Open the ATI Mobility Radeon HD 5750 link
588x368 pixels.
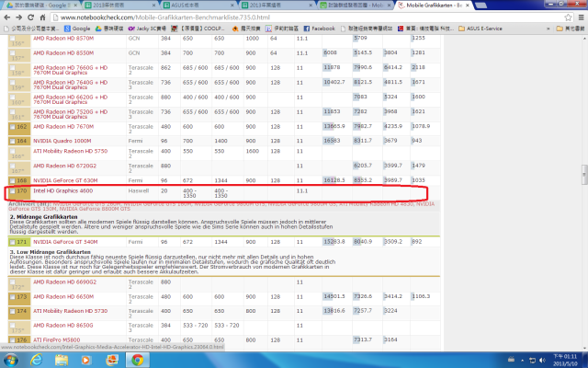(x=70, y=151)
